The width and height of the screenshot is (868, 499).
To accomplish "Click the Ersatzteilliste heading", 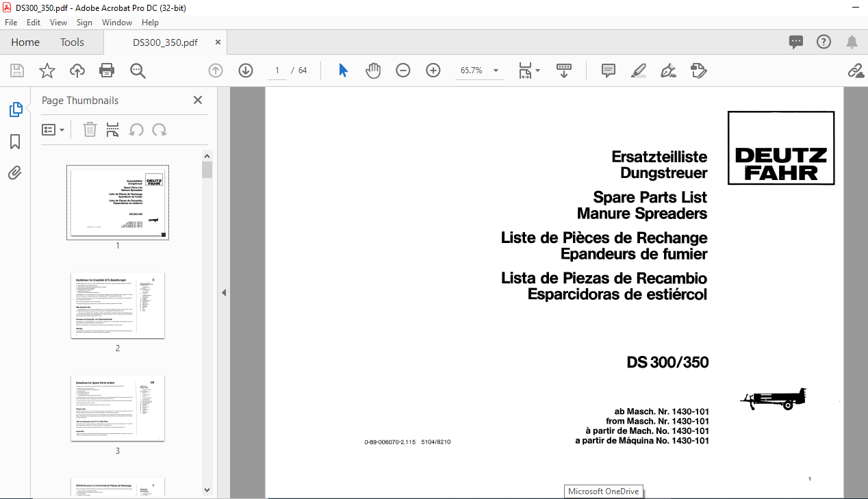I will tap(659, 157).
